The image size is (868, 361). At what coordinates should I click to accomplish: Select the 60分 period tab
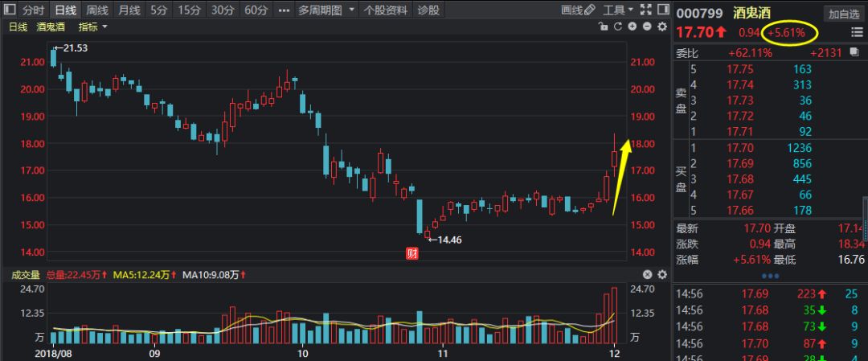[x=256, y=10]
